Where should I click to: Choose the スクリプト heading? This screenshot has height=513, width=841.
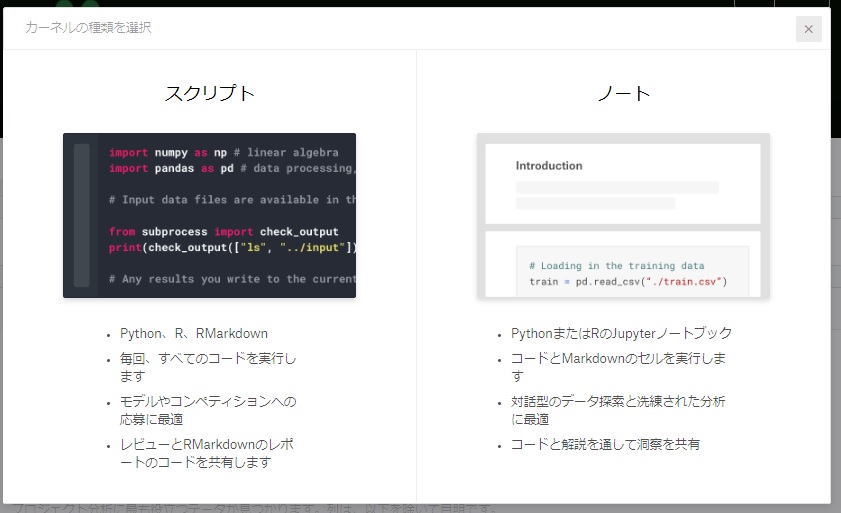209,93
